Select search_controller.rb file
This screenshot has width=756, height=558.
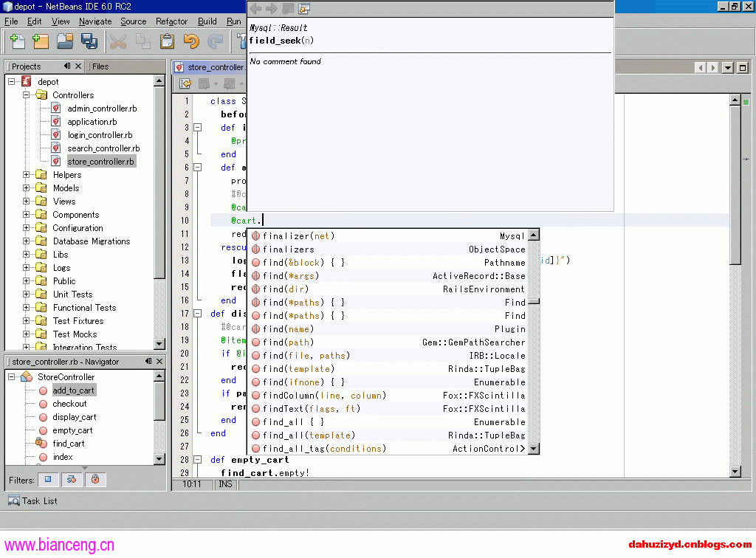(x=103, y=148)
